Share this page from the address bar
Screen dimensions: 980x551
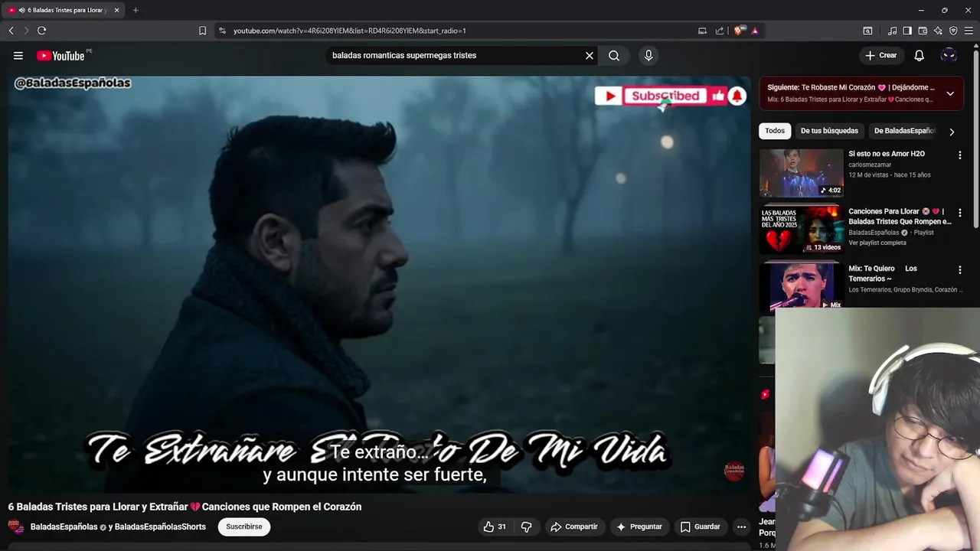pyautogui.click(x=720, y=31)
